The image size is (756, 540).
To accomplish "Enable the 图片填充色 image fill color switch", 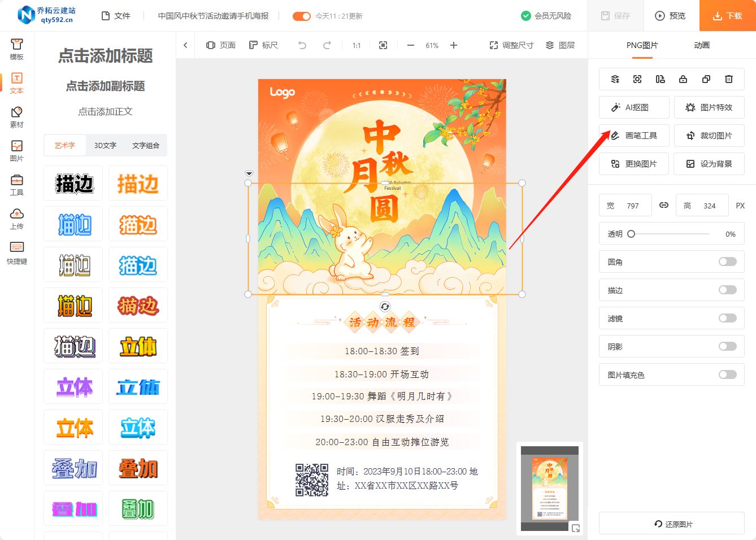I will tap(728, 374).
